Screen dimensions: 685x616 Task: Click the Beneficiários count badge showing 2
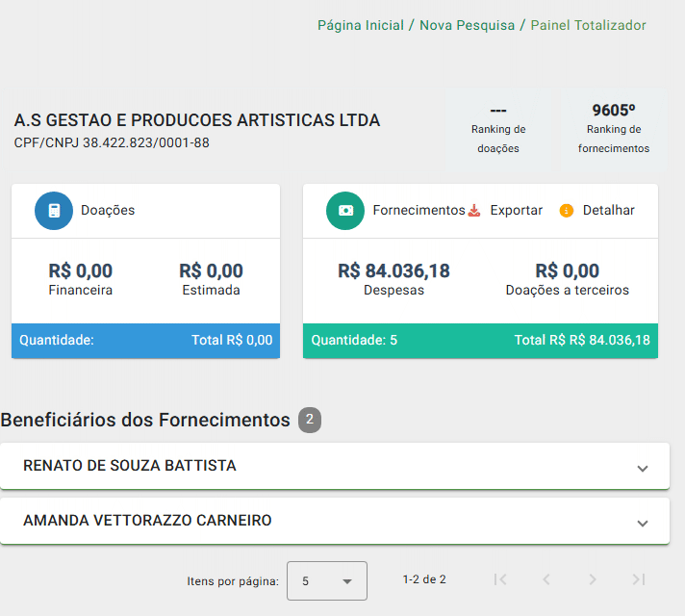pos(310,420)
